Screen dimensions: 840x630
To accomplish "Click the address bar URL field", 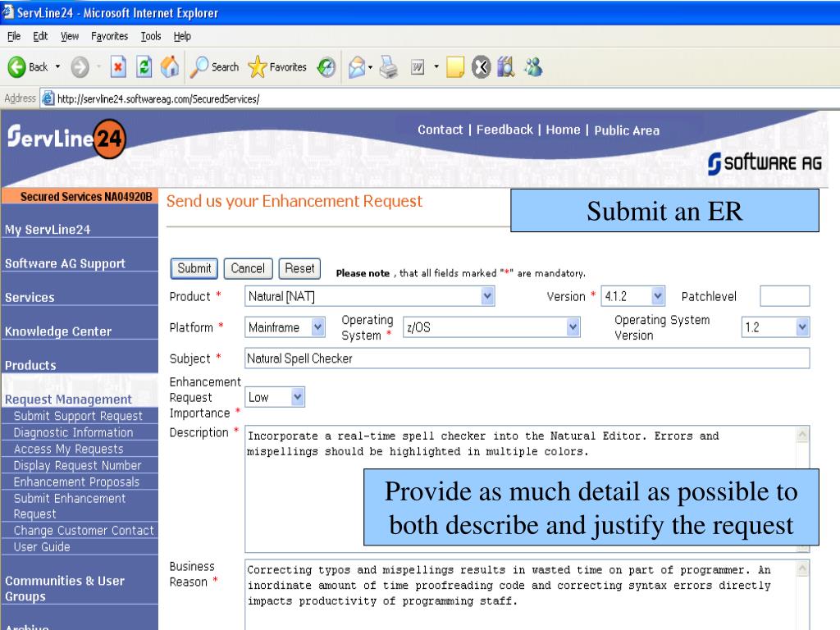I will click(x=440, y=98).
